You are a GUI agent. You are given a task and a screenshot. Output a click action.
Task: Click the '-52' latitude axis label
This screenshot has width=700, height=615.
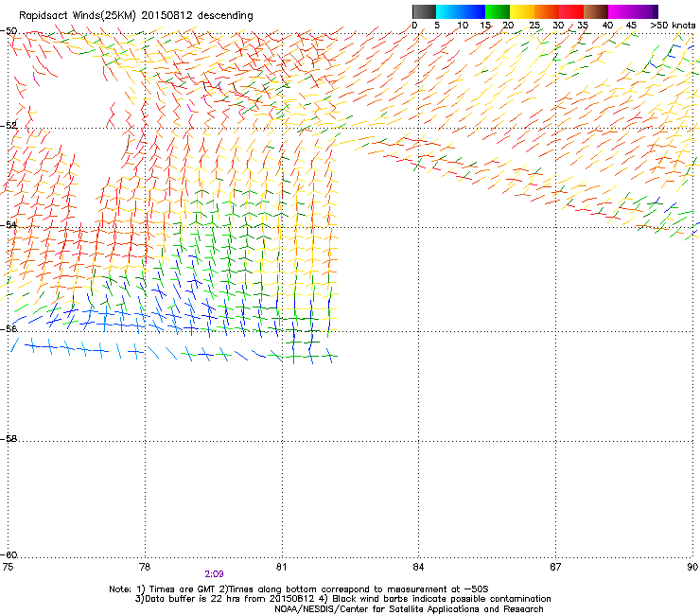point(9,126)
